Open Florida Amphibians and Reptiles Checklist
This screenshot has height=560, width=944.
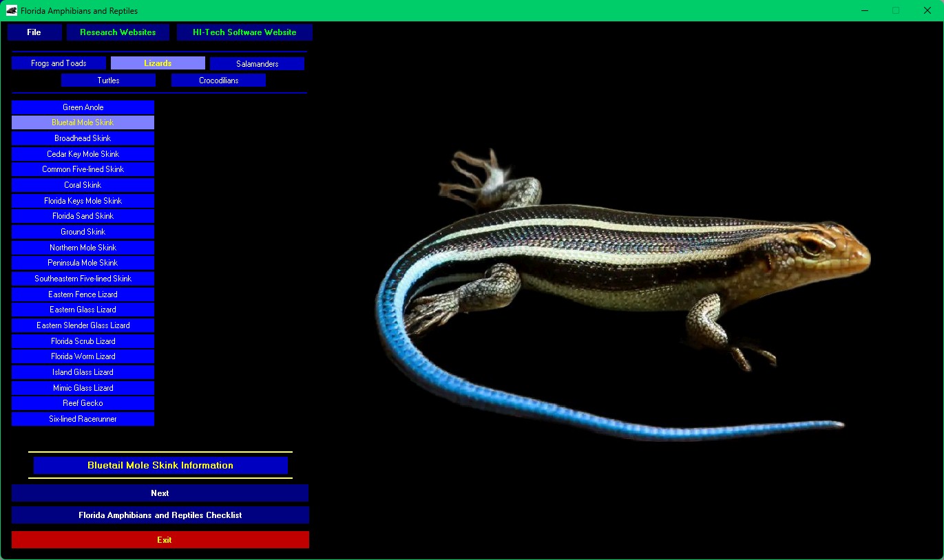pos(160,515)
